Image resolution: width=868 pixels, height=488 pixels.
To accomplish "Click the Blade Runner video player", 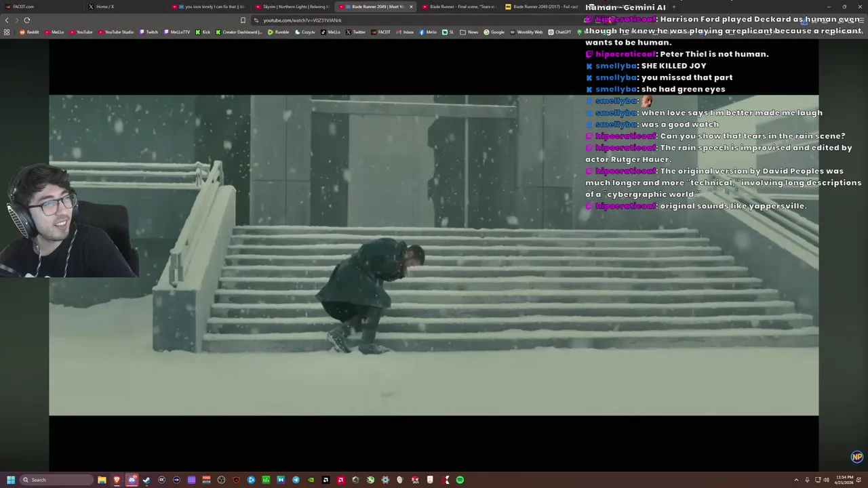I will 433,255.
